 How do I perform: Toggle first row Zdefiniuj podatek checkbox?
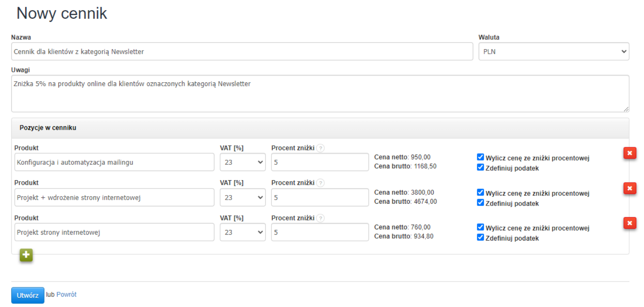[x=480, y=167]
